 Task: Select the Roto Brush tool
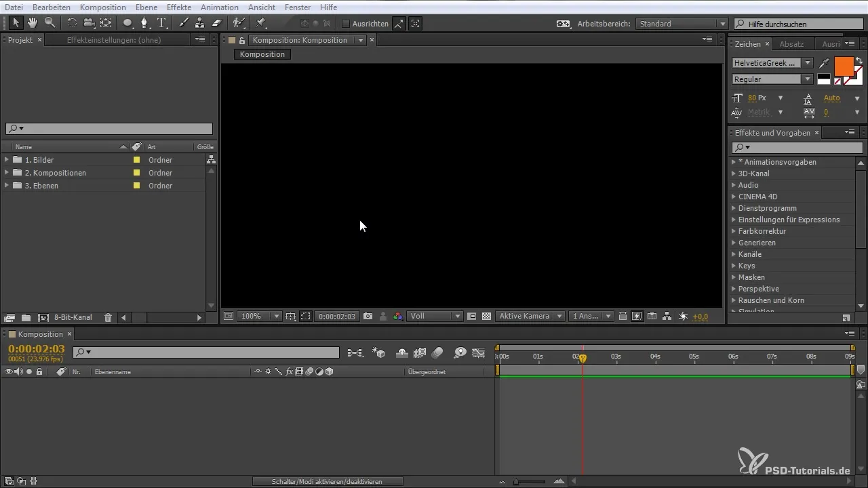pyautogui.click(x=239, y=23)
